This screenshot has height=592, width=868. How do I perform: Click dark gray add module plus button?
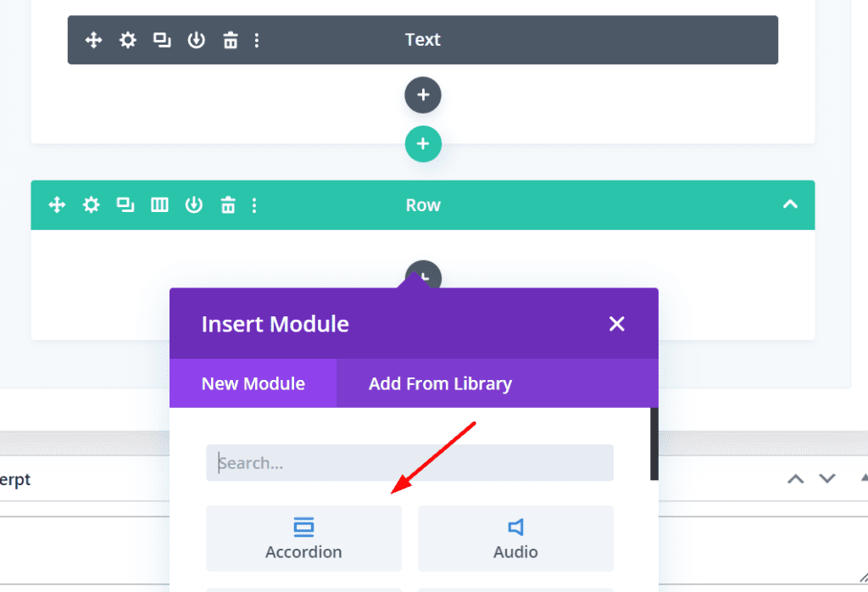coord(423,95)
